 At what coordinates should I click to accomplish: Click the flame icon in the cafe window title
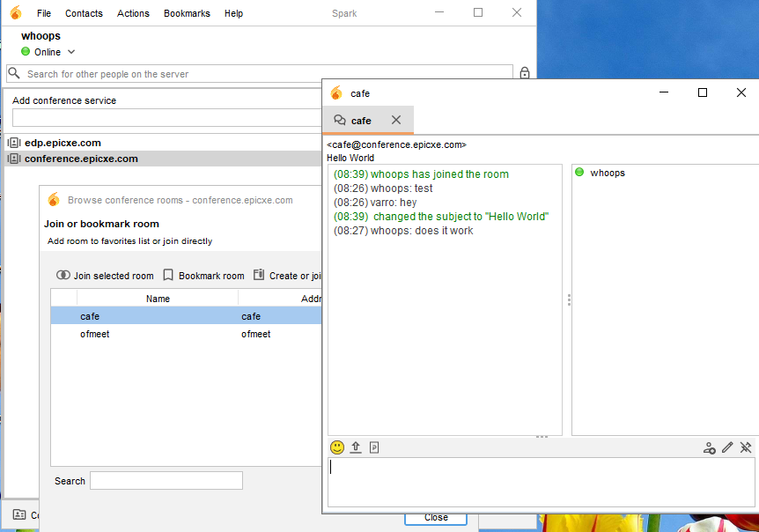336,92
